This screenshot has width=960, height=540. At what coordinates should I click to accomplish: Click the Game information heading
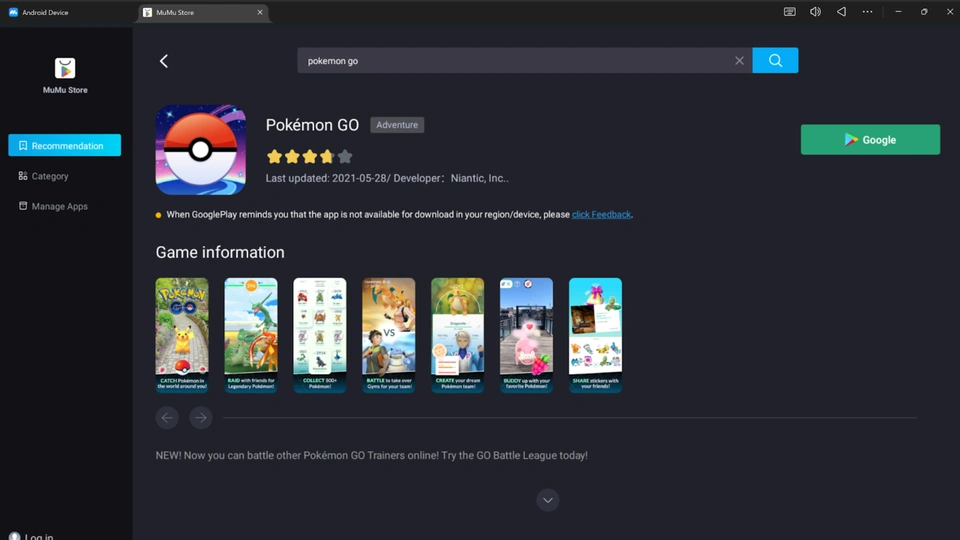(220, 252)
